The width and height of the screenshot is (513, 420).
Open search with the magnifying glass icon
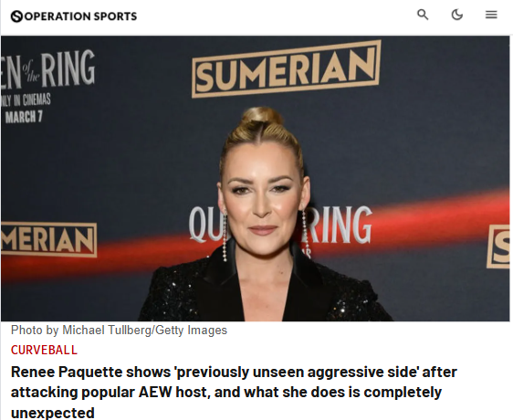point(423,15)
